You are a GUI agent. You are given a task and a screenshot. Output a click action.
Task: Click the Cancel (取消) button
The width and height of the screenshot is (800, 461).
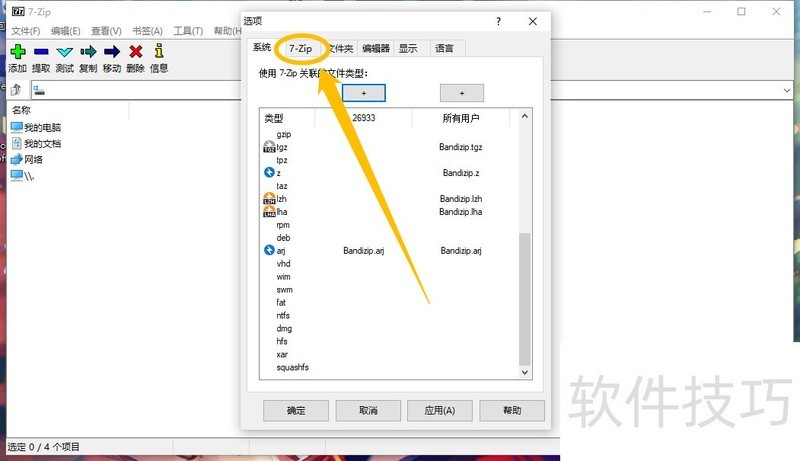(x=368, y=411)
